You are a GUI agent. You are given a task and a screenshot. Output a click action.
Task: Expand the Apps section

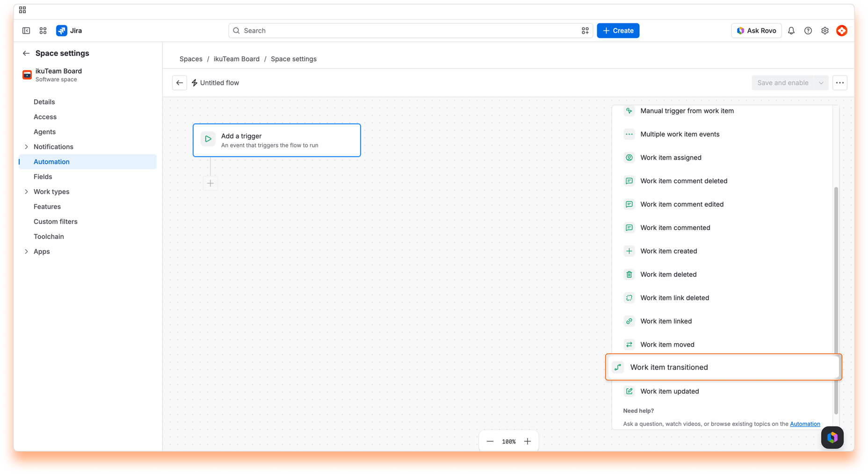click(x=26, y=251)
